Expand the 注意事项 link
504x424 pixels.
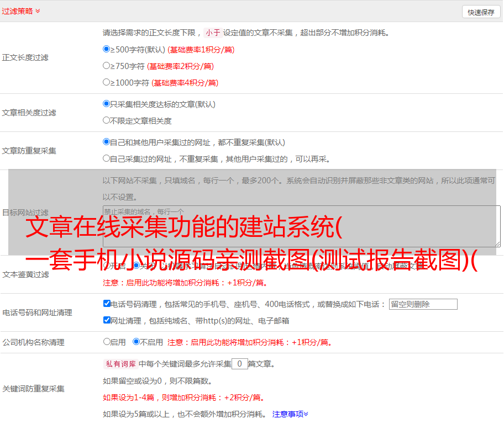point(290,414)
